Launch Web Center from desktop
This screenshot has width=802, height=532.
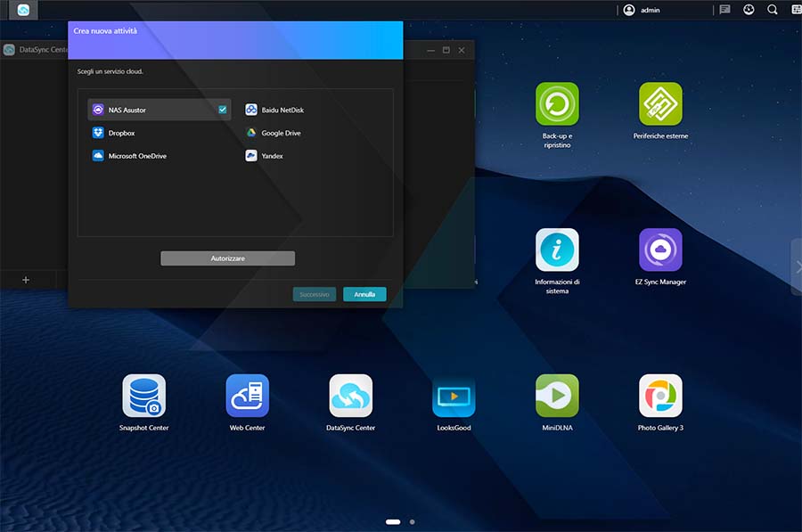click(x=247, y=397)
